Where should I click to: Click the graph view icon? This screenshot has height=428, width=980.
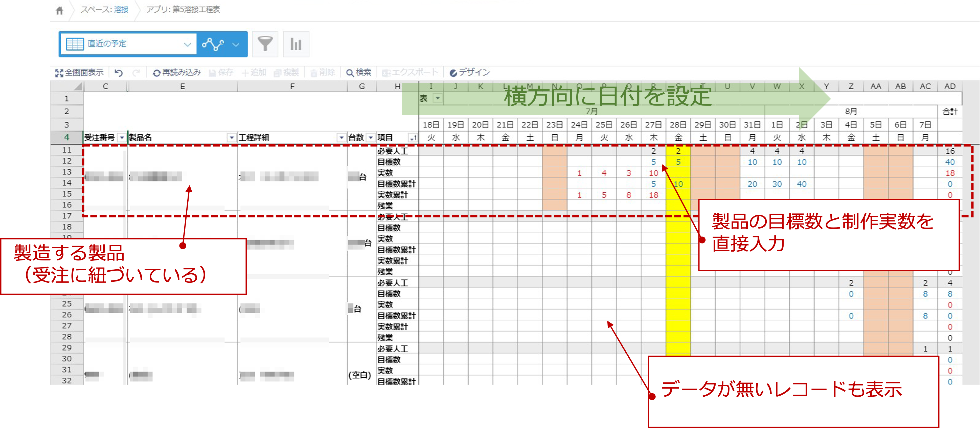(x=213, y=44)
